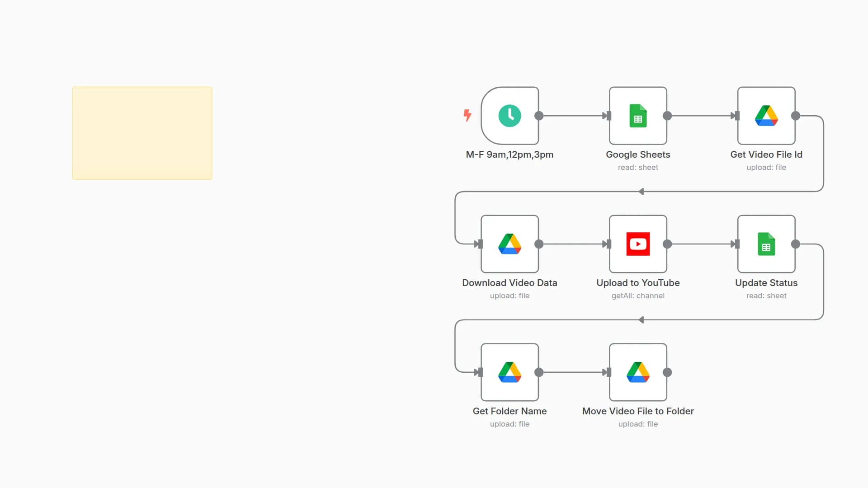The height and width of the screenshot is (488, 868).
Task: Open the Download Video Data Drive node
Action: [x=509, y=244]
